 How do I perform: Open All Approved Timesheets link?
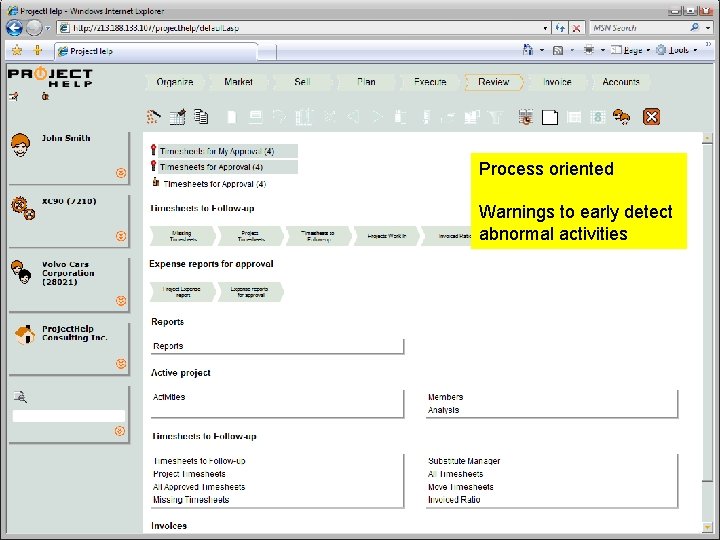coord(199,487)
